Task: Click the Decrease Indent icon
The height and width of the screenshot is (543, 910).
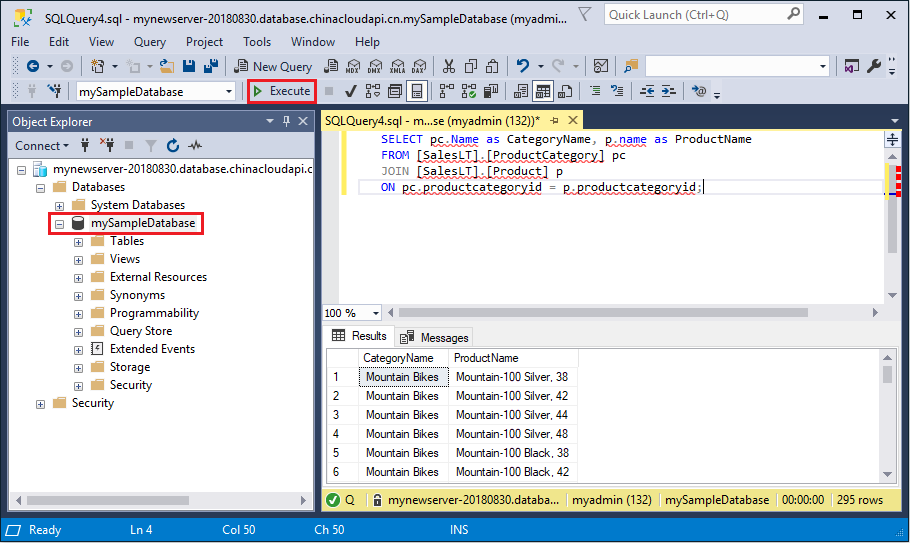Action: pyautogui.click(x=647, y=91)
